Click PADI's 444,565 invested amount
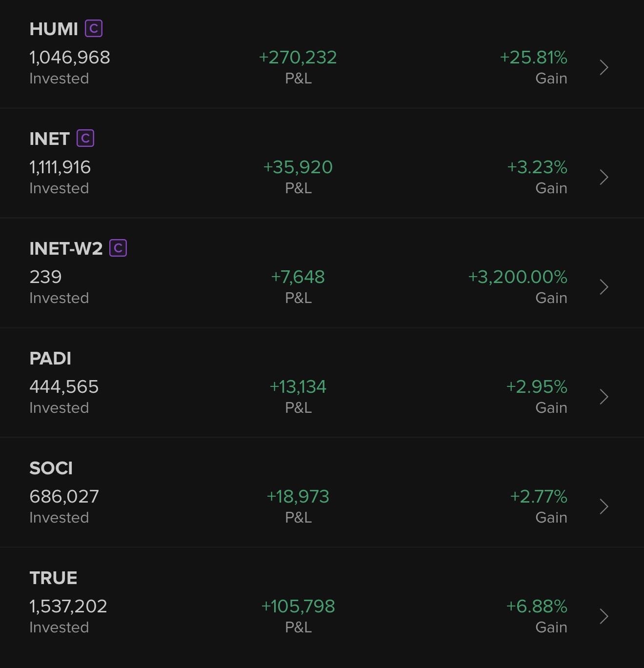 (64, 387)
